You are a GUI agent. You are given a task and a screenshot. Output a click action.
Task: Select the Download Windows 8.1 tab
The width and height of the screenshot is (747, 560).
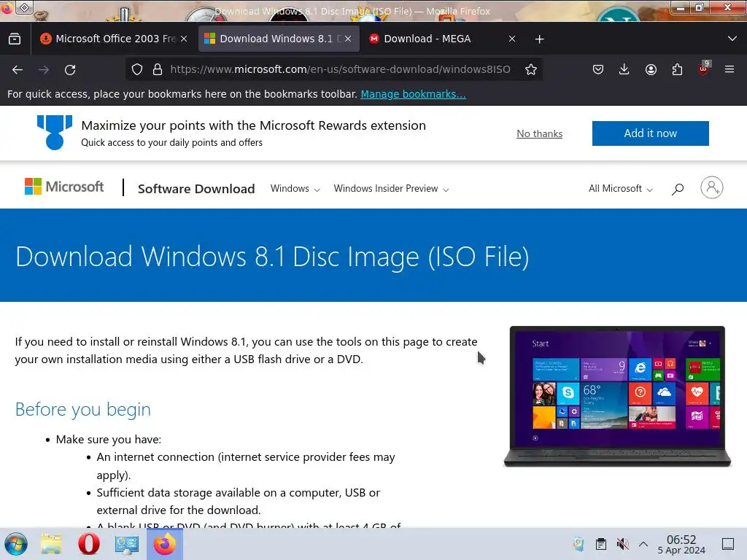coord(278,39)
